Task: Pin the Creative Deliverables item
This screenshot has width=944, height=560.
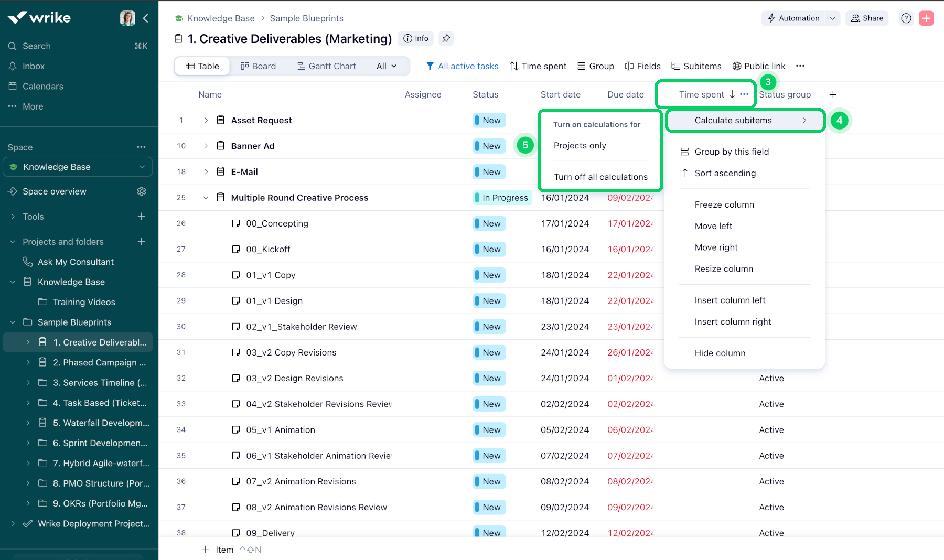Action: click(446, 38)
